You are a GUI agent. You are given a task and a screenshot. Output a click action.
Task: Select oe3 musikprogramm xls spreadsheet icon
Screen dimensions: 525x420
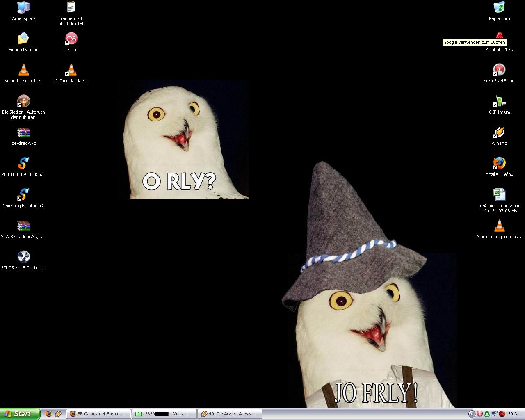click(499, 201)
